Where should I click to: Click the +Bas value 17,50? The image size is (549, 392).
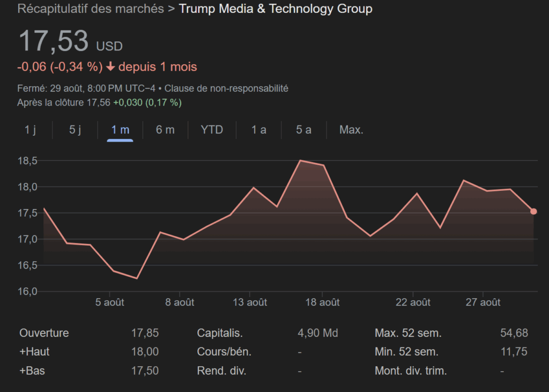click(x=145, y=371)
